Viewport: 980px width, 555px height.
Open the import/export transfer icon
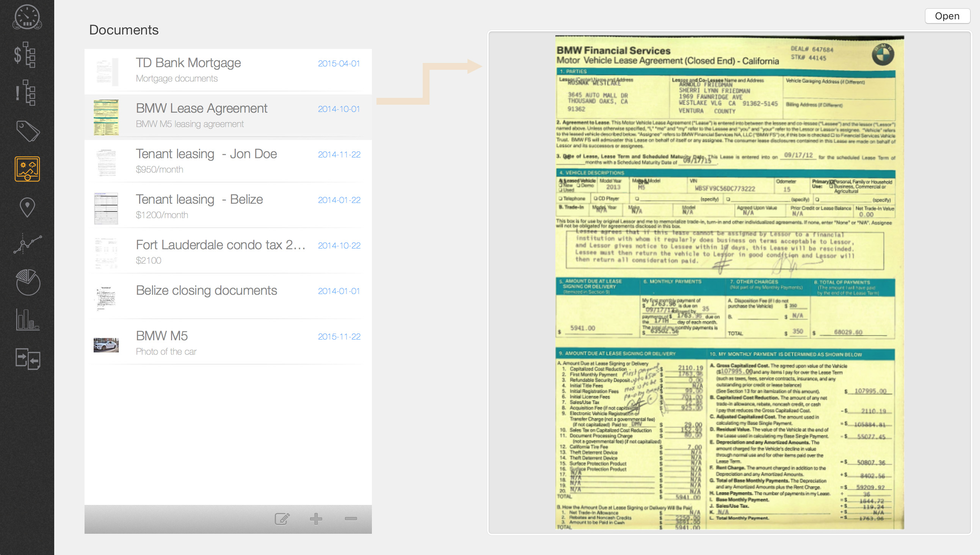(28, 359)
